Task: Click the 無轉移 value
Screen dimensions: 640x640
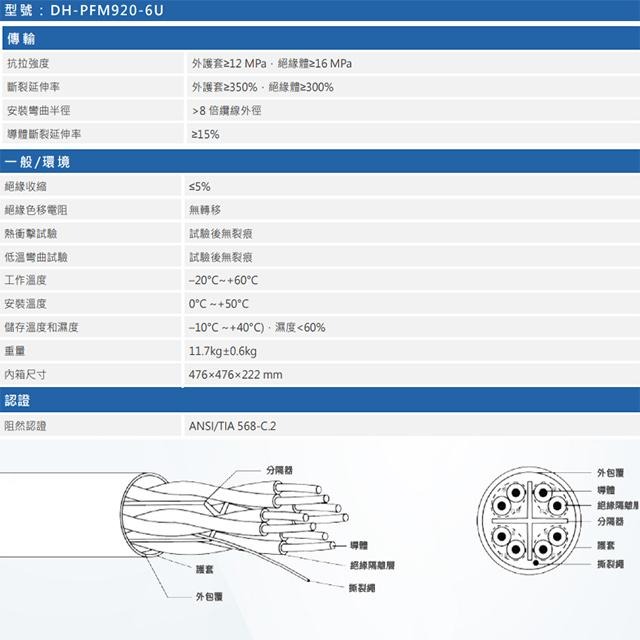Action: click(204, 210)
